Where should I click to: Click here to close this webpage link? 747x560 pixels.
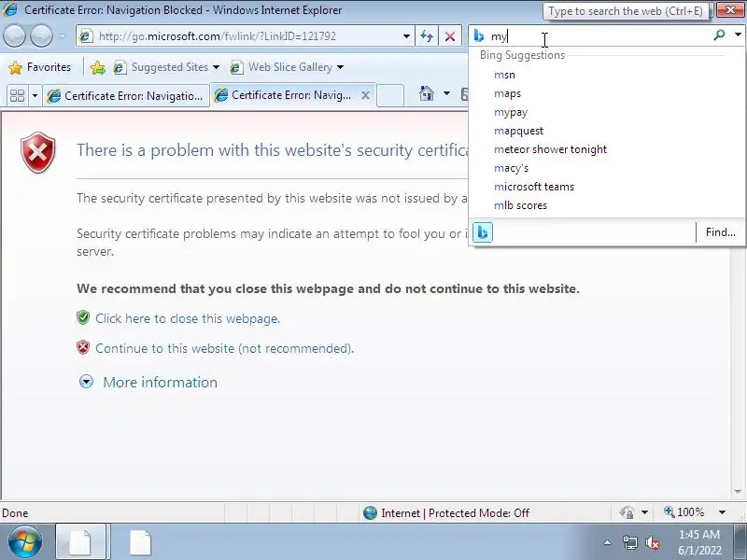point(188,318)
